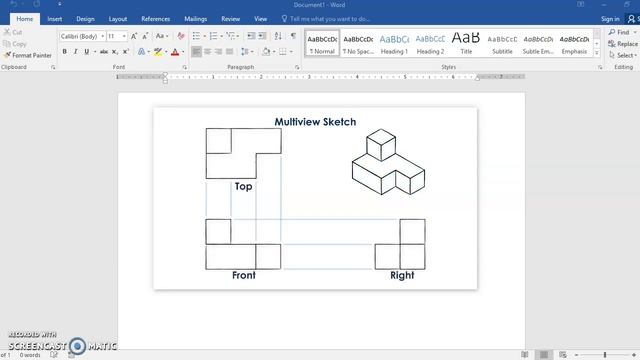Viewport: 640px width, 360px height.
Task: Apply Text Highlight Color
Action: coord(158,52)
